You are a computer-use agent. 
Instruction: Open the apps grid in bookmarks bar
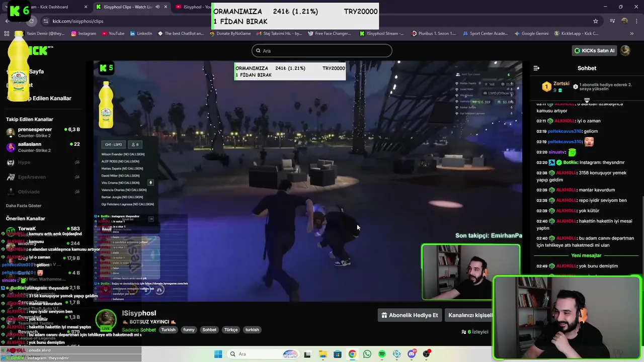[7, 34]
